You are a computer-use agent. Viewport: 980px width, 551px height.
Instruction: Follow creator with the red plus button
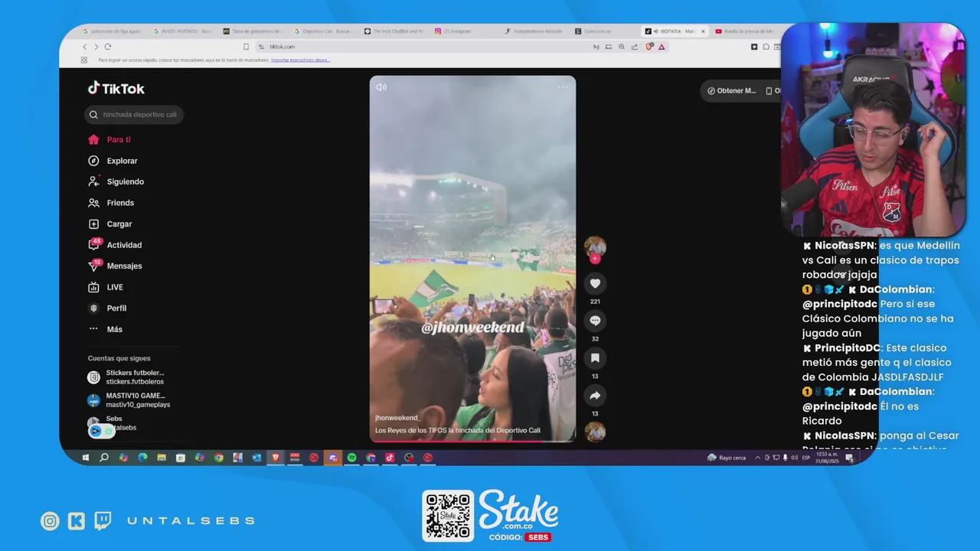595,259
